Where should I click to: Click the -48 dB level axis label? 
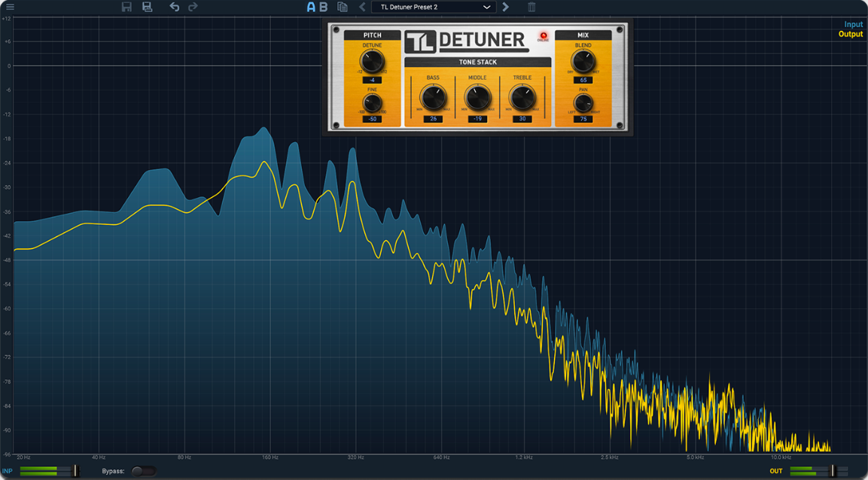click(x=7, y=260)
